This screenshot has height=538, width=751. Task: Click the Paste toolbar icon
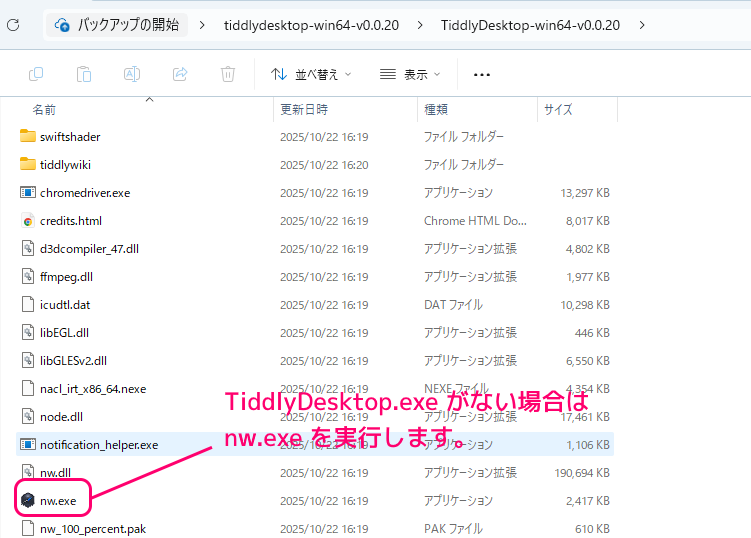(x=84, y=74)
